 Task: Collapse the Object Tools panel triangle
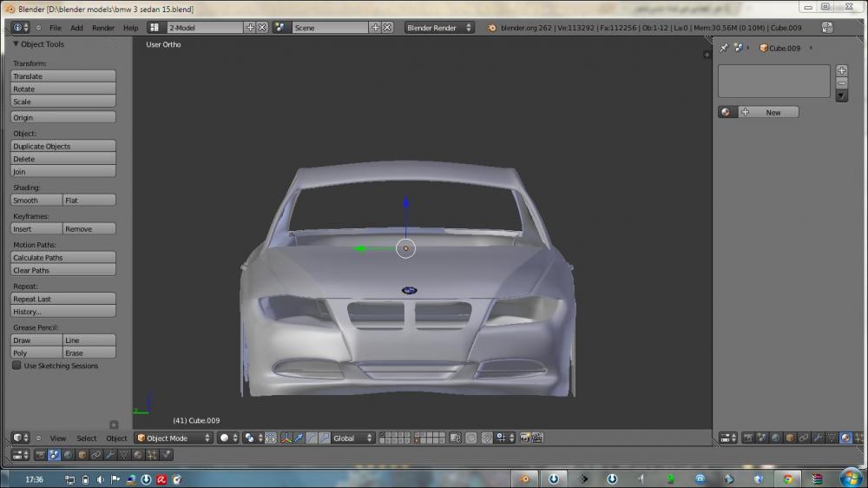[16, 44]
